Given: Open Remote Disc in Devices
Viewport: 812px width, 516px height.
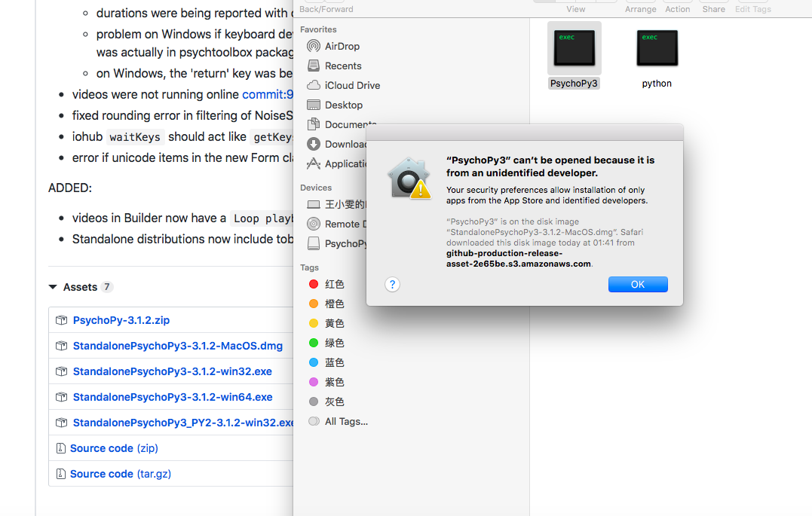Looking at the screenshot, I should click(x=336, y=224).
